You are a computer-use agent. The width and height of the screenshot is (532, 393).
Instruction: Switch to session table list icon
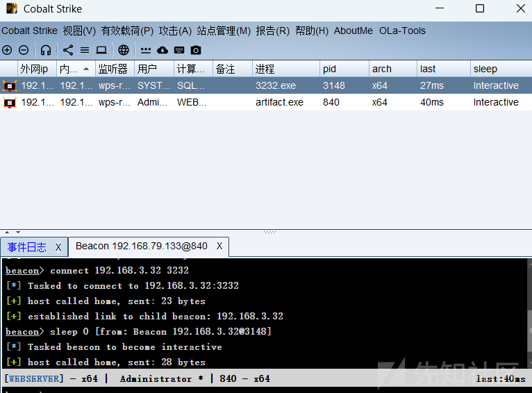(85, 50)
